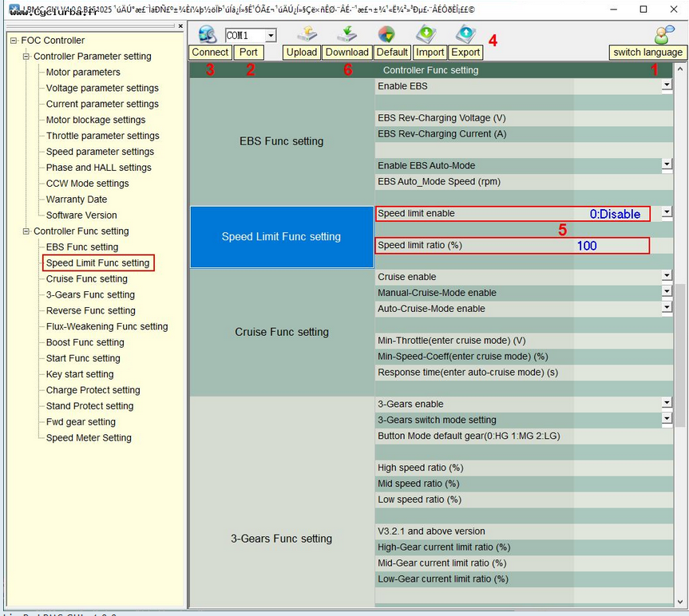Collapse the Controller Func setting tree node

26,231
